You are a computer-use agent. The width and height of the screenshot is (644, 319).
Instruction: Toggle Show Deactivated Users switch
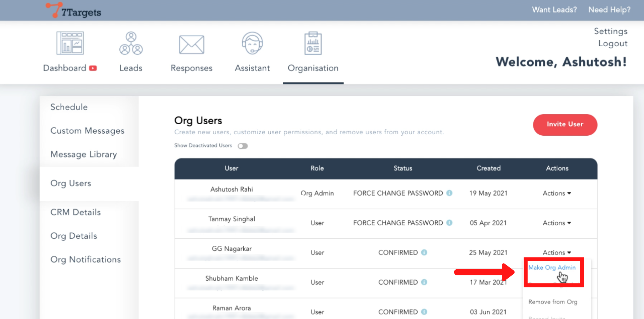click(x=243, y=146)
